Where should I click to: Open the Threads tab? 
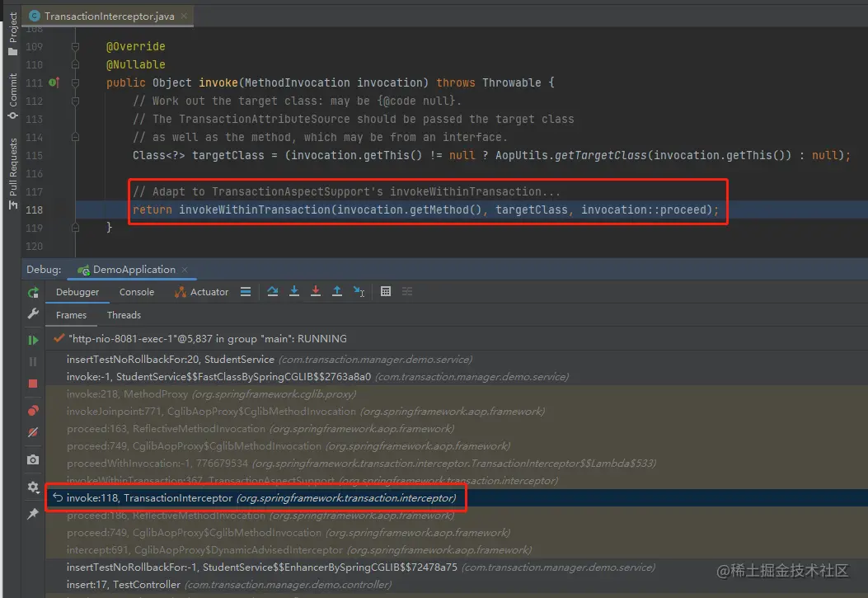[x=124, y=315]
